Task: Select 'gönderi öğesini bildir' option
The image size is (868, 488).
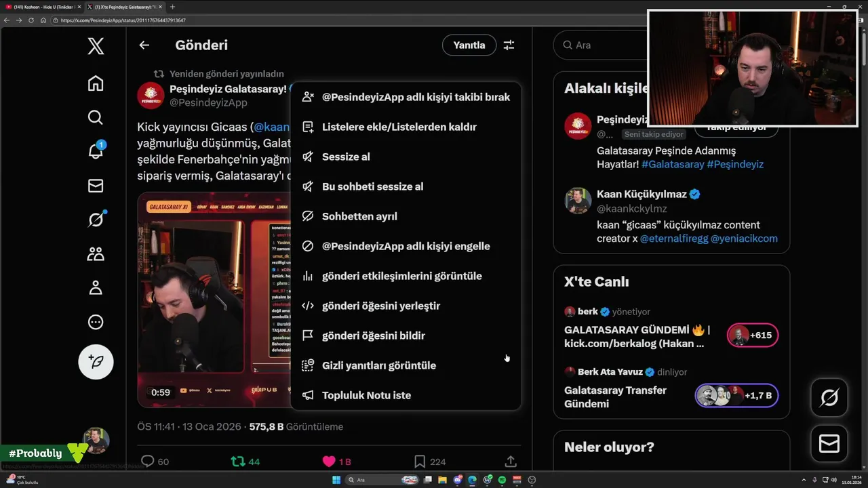Action: (406, 335)
